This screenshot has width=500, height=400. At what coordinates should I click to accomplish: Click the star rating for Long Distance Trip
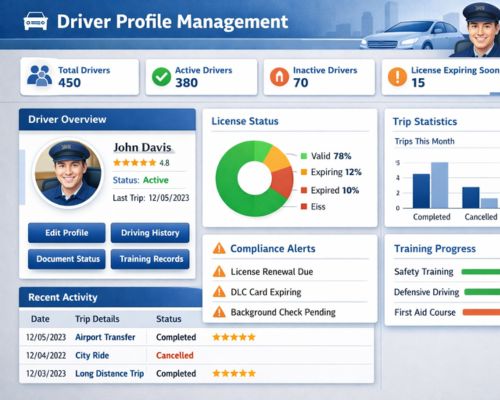click(234, 373)
